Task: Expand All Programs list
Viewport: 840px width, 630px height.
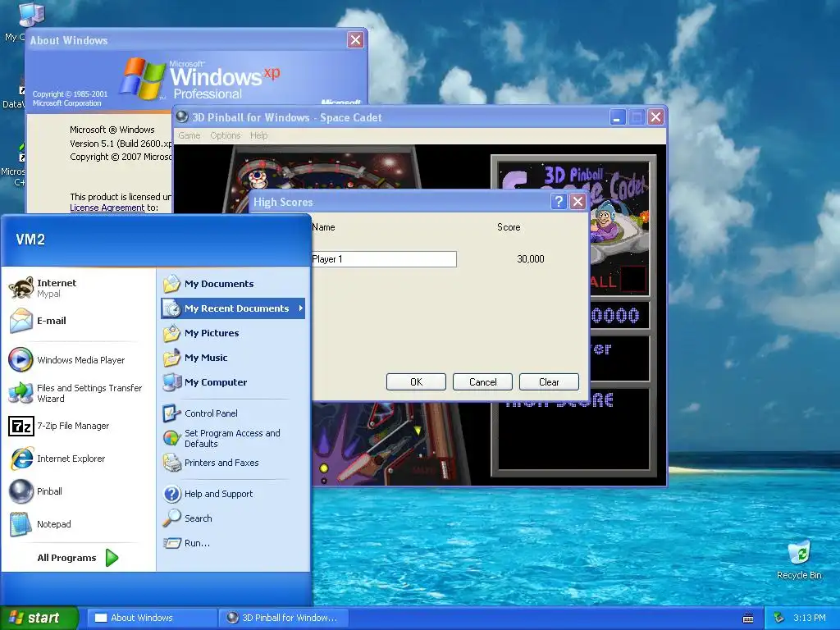Action: 78,558
